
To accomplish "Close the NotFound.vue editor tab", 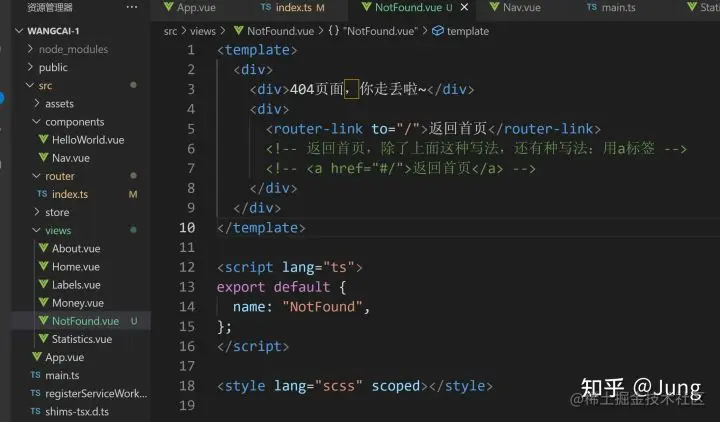I will tap(464, 7).
